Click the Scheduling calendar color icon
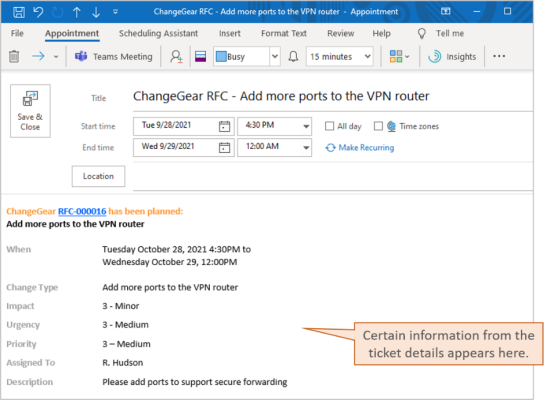This screenshot has height=400, width=547. coord(200,56)
